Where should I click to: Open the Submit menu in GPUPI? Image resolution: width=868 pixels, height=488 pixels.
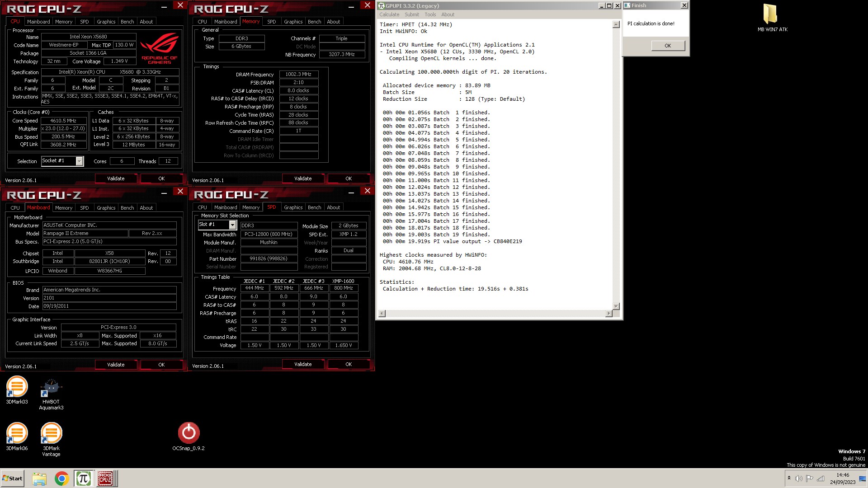[412, 14]
